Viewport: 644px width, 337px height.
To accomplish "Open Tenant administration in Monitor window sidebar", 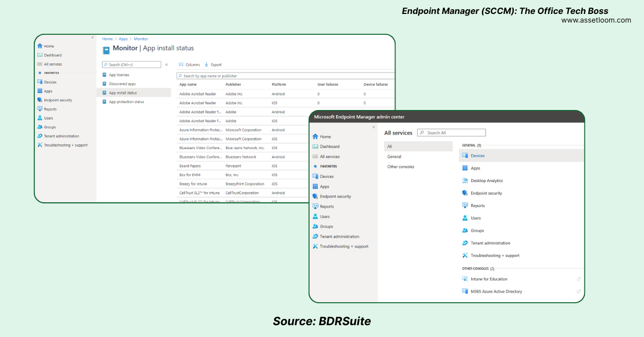I will point(58,136).
